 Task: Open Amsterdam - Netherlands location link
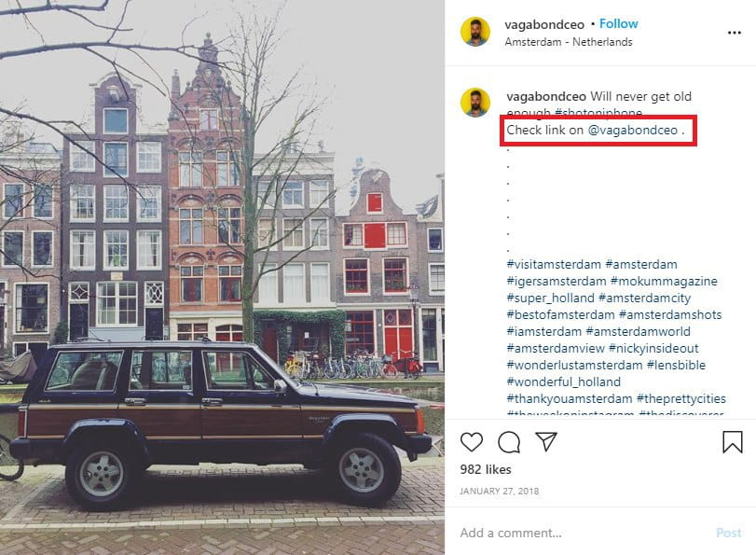(x=569, y=42)
